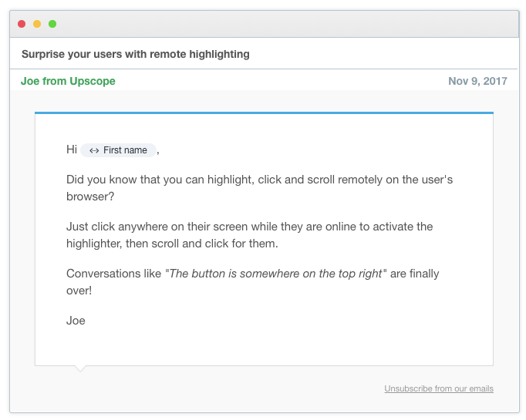The width and height of the screenshot is (526, 420).
Task: Click the italic quote about the top right button
Action: coord(276,274)
